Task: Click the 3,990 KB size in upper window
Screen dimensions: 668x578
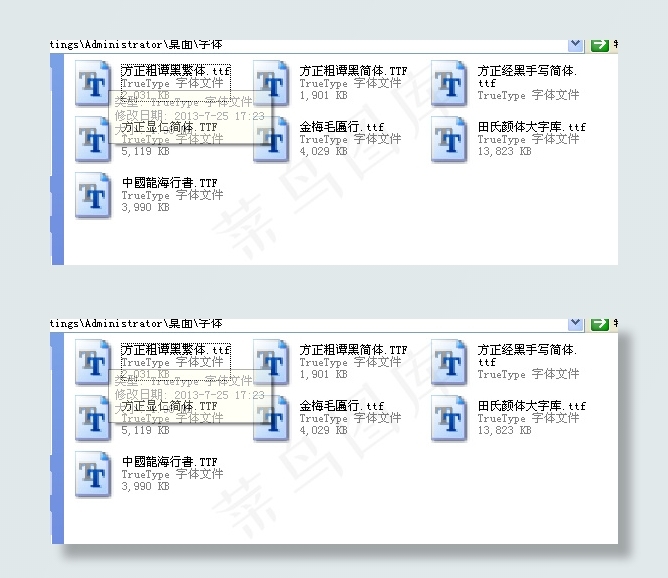Action: coord(145,207)
